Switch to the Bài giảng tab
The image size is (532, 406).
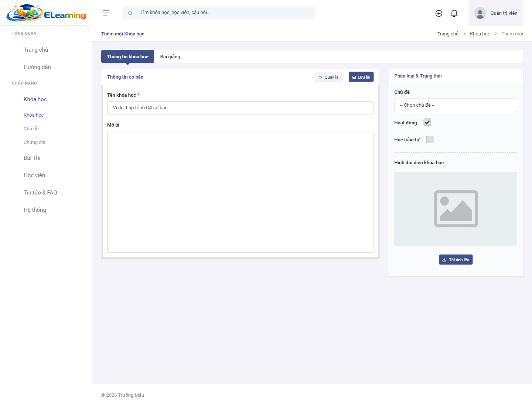[x=170, y=56]
